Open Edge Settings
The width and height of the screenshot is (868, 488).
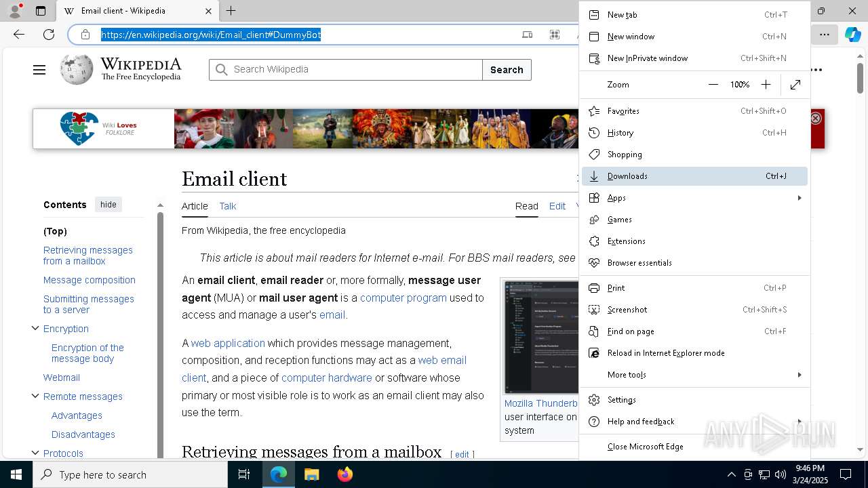coord(694,400)
